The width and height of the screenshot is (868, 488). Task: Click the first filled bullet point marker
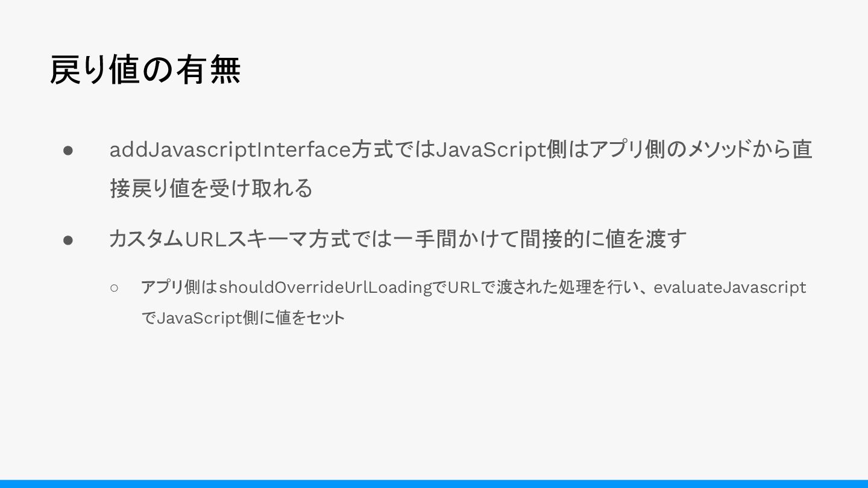(x=68, y=150)
